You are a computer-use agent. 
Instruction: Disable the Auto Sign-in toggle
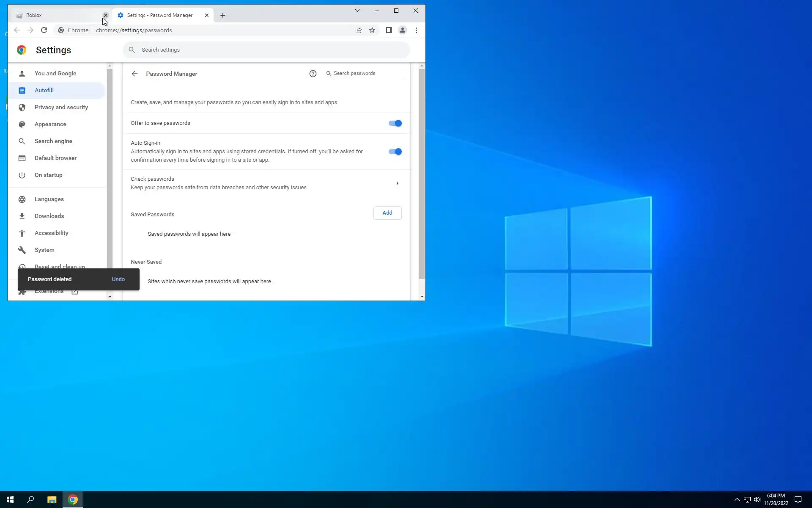[395, 152]
